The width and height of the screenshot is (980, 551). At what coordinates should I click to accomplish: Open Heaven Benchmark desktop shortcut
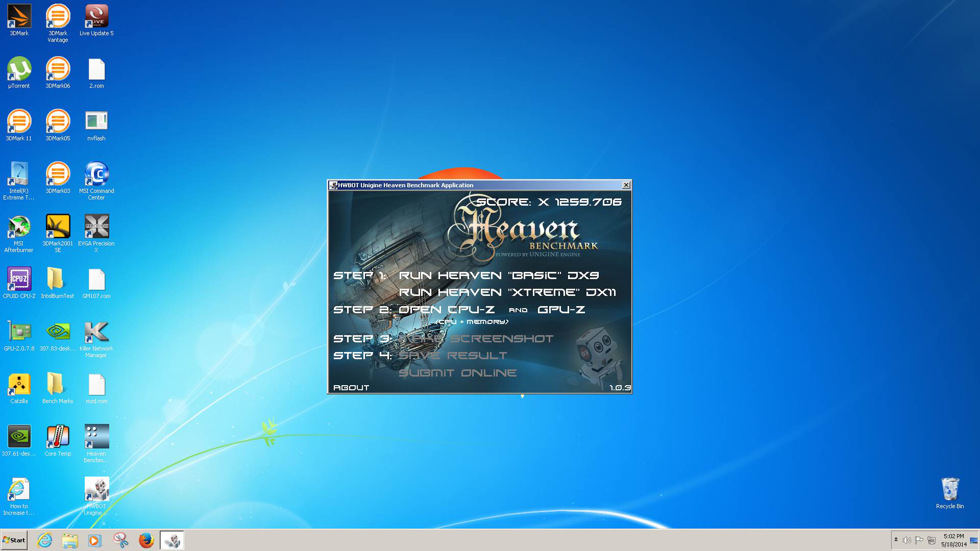coord(96,444)
